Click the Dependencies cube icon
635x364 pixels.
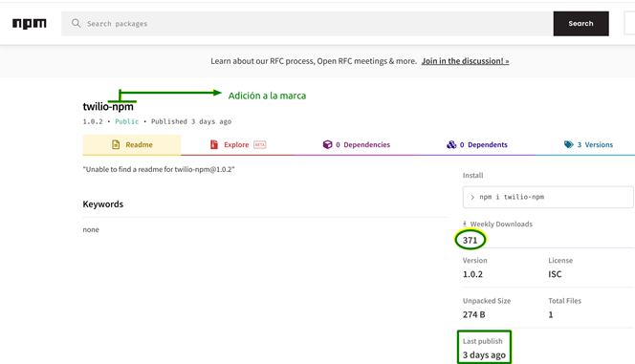point(327,144)
